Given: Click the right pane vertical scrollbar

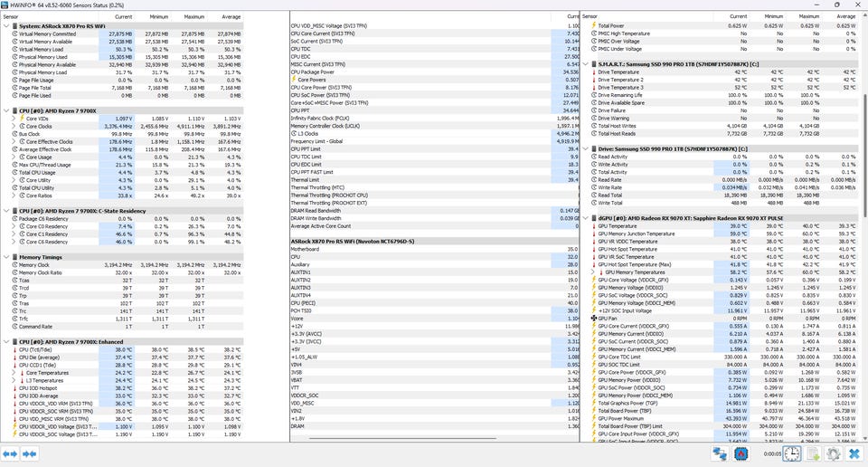Looking at the screenshot, I should [x=864, y=155].
